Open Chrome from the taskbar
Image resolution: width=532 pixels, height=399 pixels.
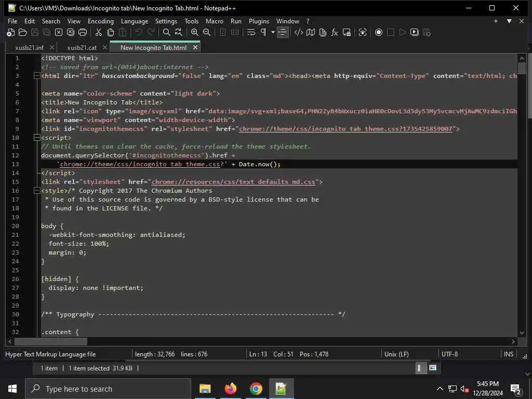point(256,389)
